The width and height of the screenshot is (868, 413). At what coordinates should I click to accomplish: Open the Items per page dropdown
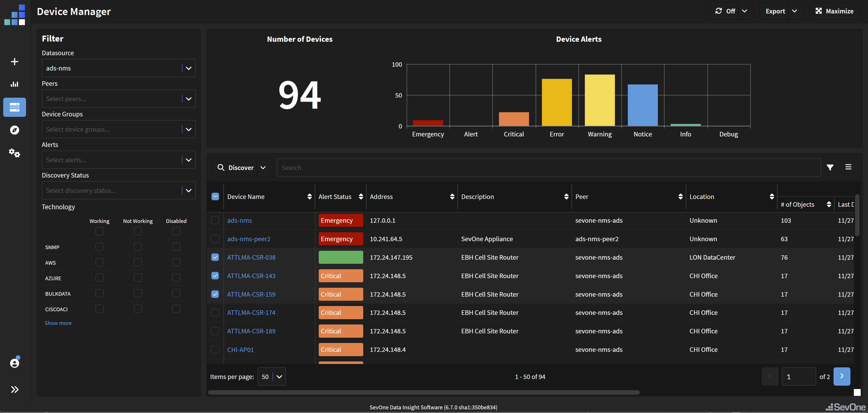[272, 377]
